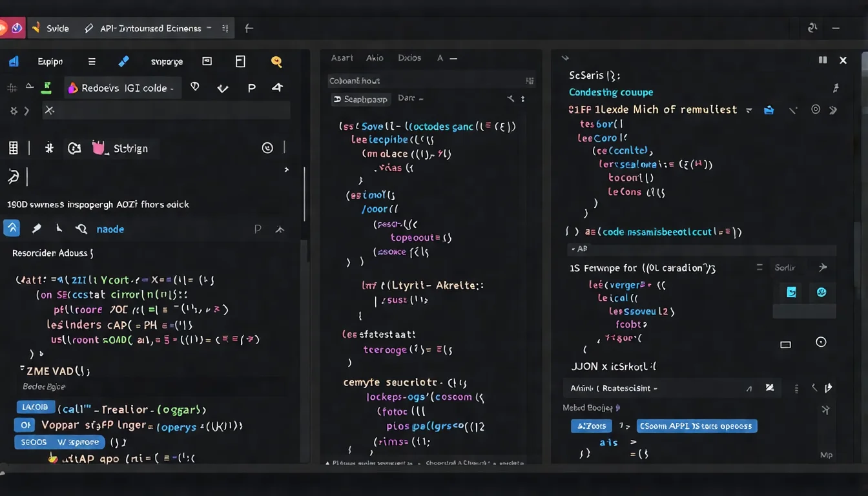Image resolution: width=868 pixels, height=496 pixels.
Task: Open the blue folder icon beside remuliest header
Action: (x=769, y=110)
